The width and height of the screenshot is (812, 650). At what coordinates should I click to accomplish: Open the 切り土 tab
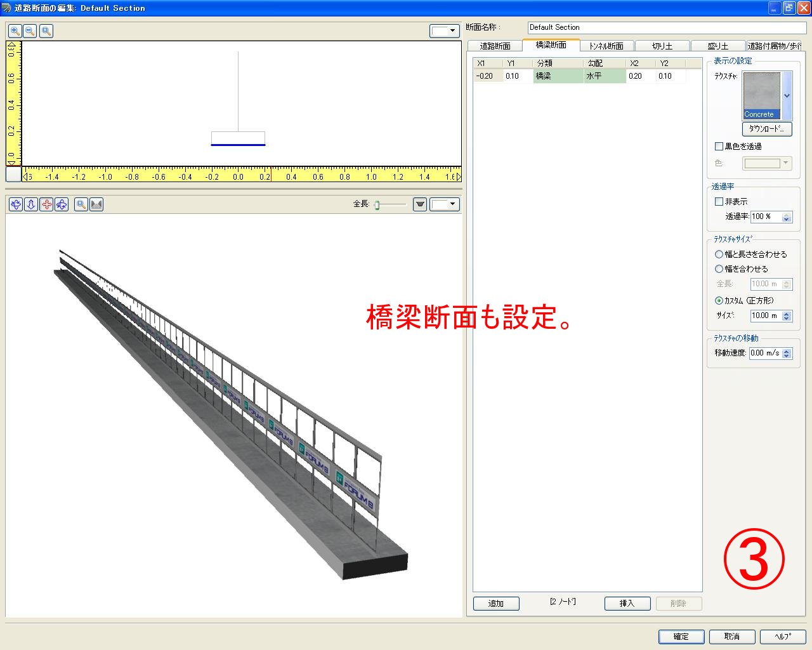point(662,46)
